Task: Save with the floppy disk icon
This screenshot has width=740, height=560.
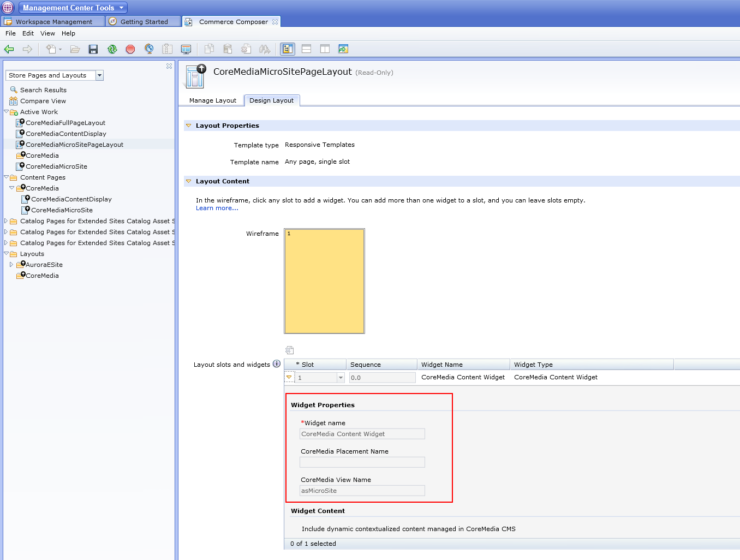Action: tap(93, 49)
